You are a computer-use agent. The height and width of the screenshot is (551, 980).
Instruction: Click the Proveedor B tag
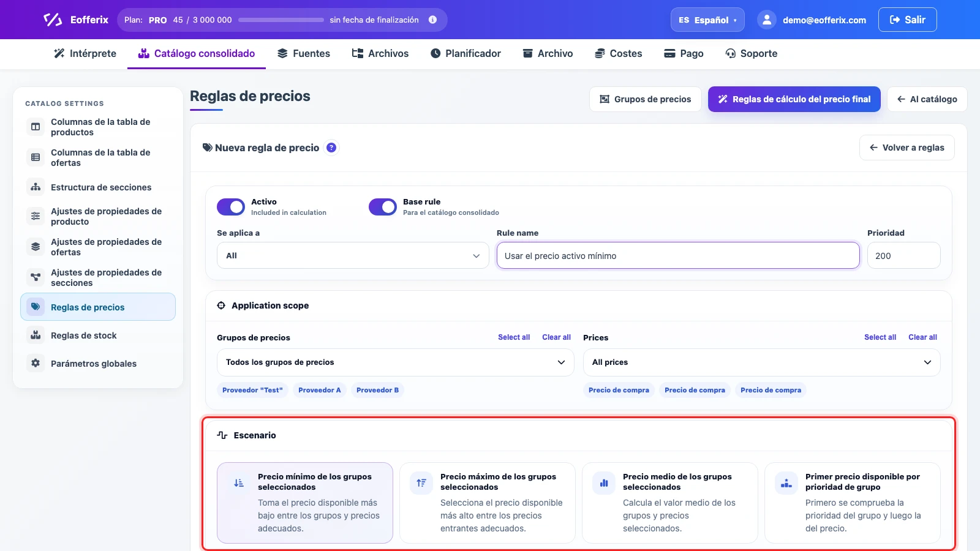tap(377, 390)
